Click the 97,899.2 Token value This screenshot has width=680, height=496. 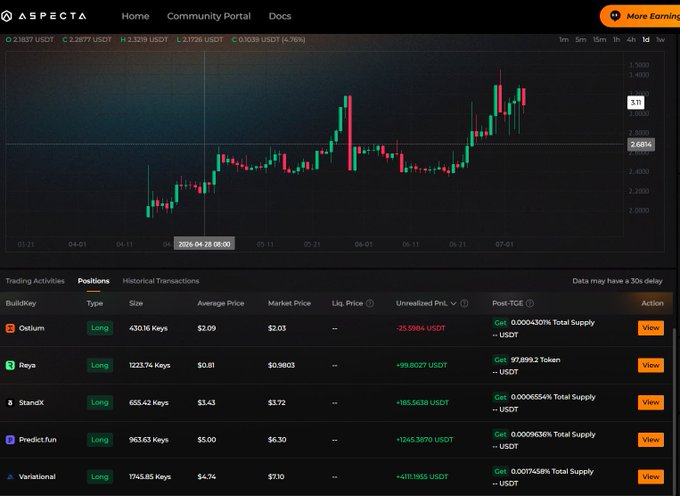click(x=536, y=360)
